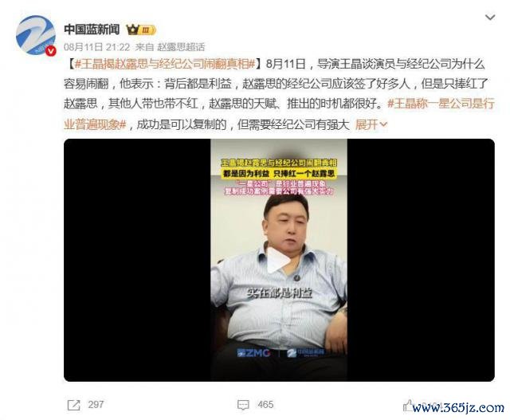Open the post options chevron menu
510x420 pixels.
coord(490,17)
